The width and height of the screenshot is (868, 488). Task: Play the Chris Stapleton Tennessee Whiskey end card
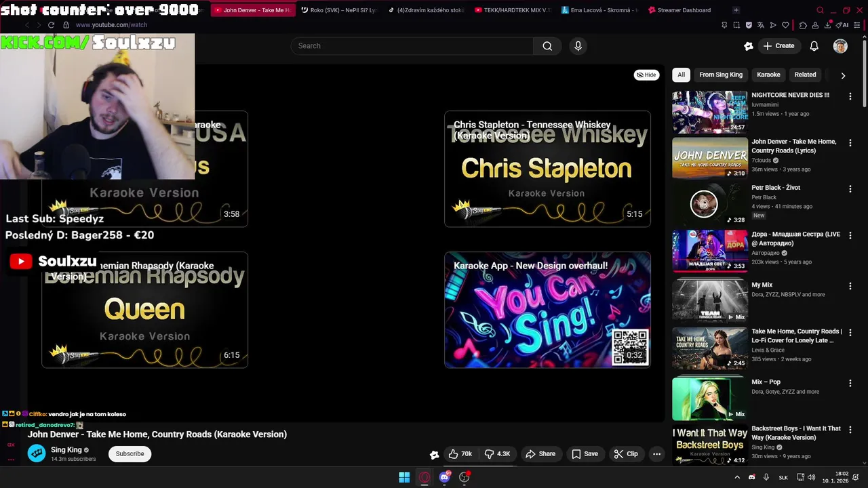(x=547, y=169)
